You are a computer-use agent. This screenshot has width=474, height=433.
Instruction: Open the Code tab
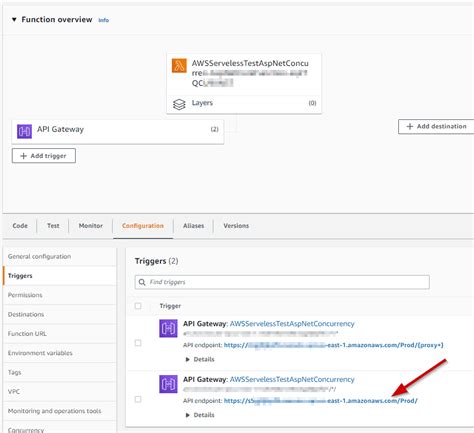[x=20, y=226]
